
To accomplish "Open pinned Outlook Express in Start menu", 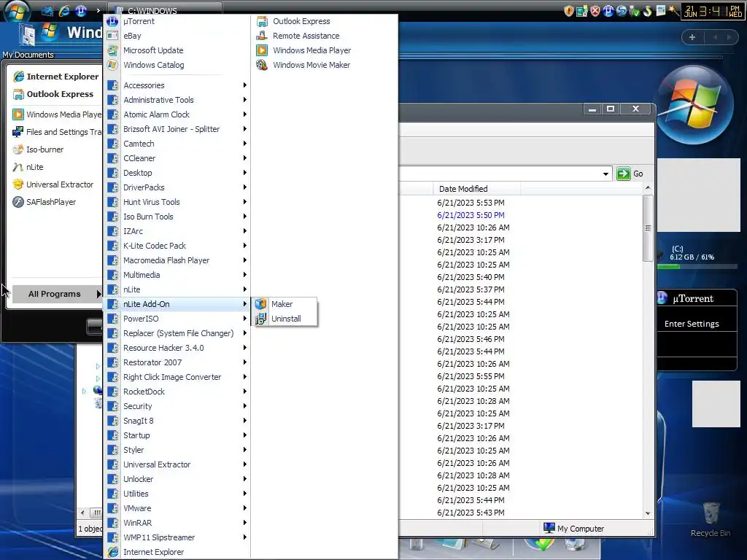I will 56,94.
